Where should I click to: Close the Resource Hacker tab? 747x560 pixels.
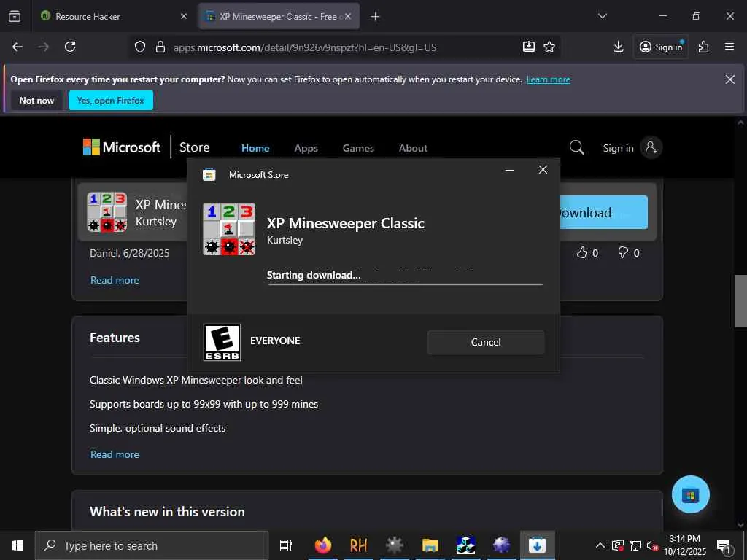184,16
